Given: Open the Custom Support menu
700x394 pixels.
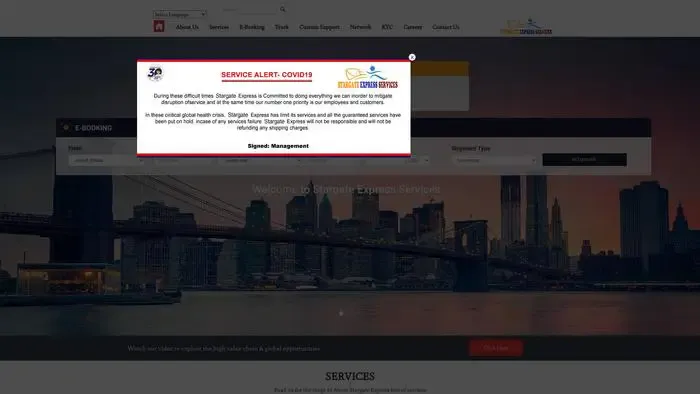Looking at the screenshot, I should click(319, 27).
